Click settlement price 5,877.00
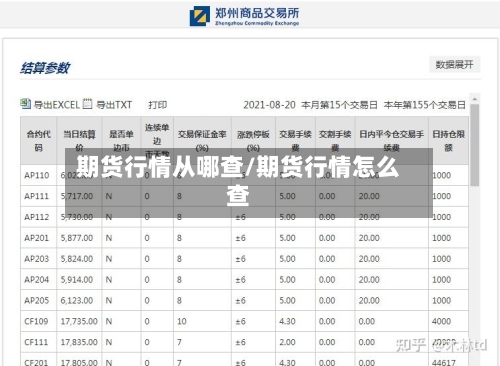 [77, 238]
